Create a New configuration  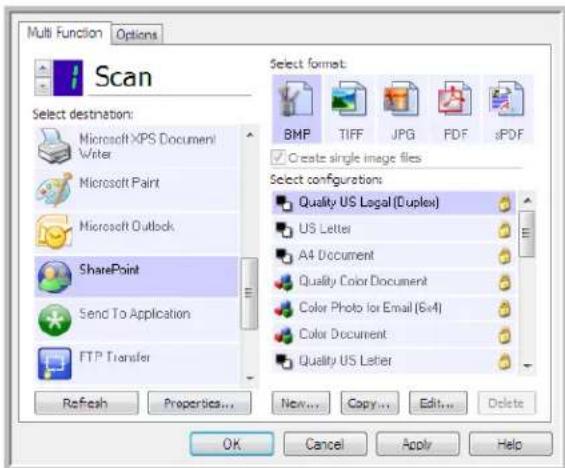point(301,403)
